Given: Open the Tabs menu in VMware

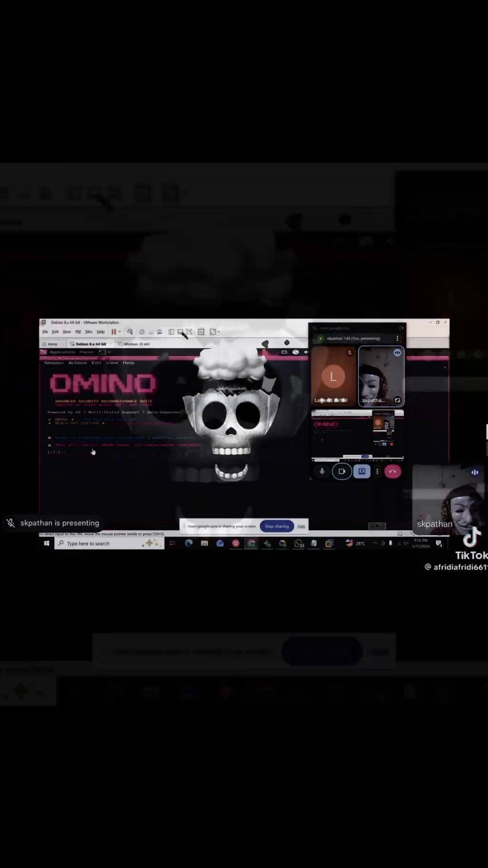Looking at the screenshot, I should (89, 332).
